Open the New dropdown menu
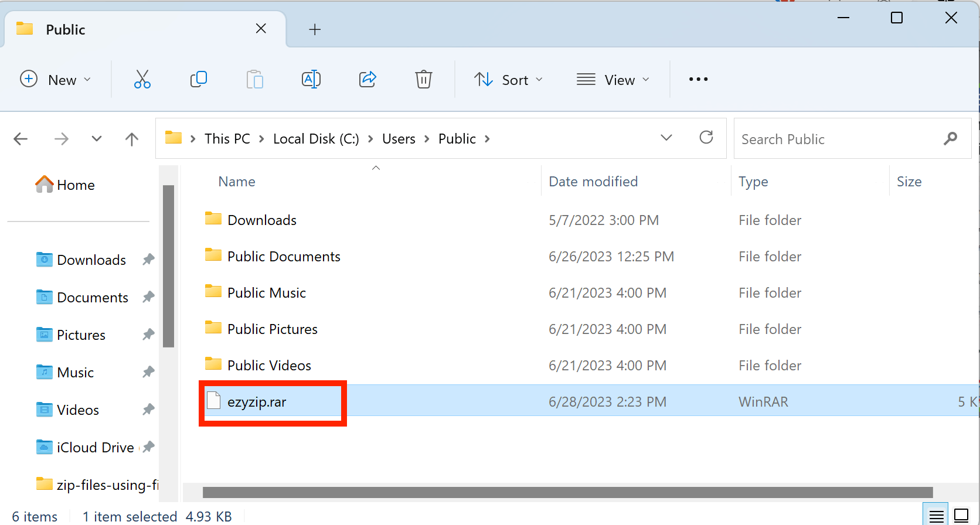Viewport: 980px width, 525px height. (x=56, y=80)
